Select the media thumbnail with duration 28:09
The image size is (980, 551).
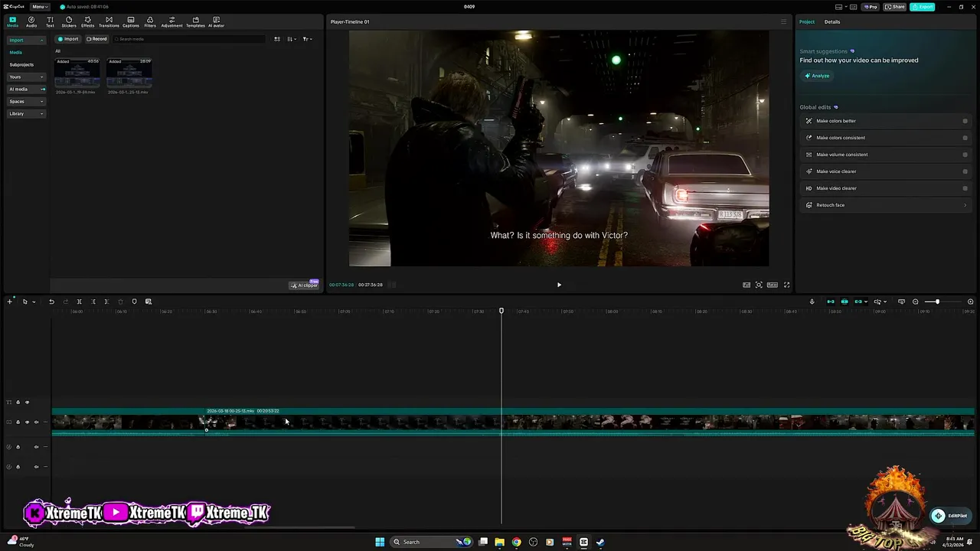129,74
